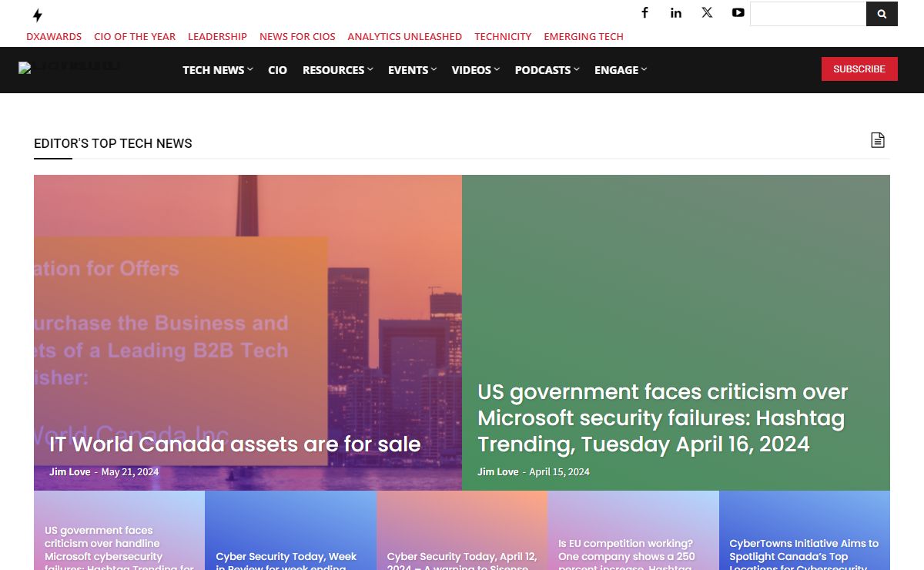Open 'CyberTowns Initiative Aims to Spotlight' card
The image size is (924, 570).
coord(805,530)
